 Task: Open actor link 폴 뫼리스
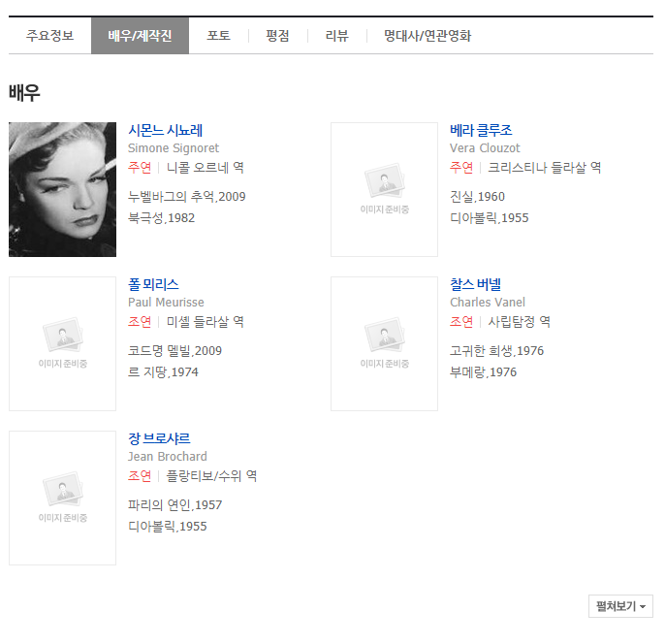point(153,284)
